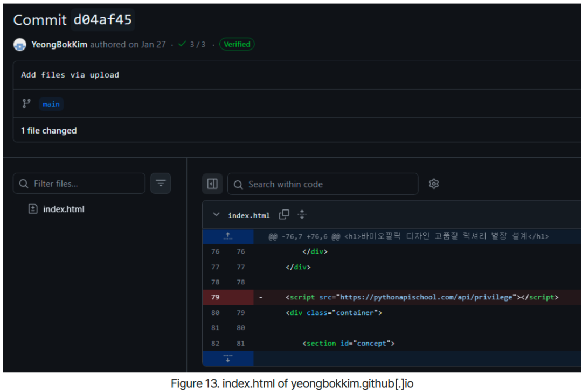Focus the Filter files input

pos(79,184)
